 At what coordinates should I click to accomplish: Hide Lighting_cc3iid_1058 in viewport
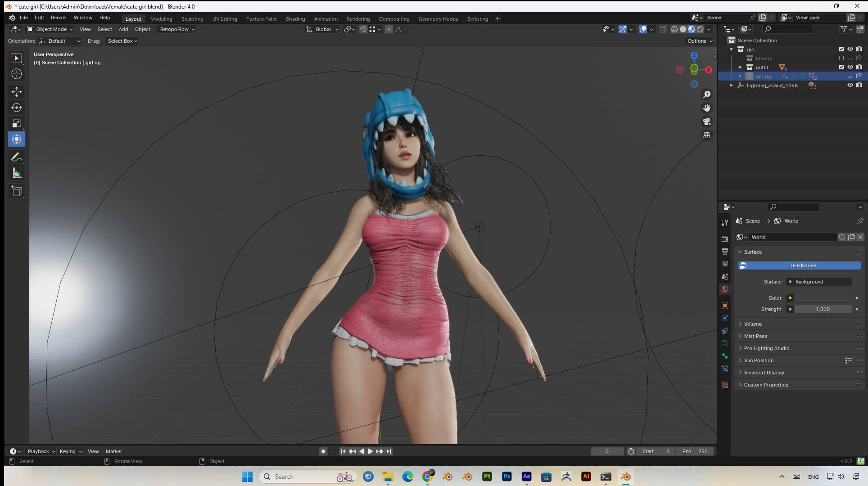coord(850,85)
